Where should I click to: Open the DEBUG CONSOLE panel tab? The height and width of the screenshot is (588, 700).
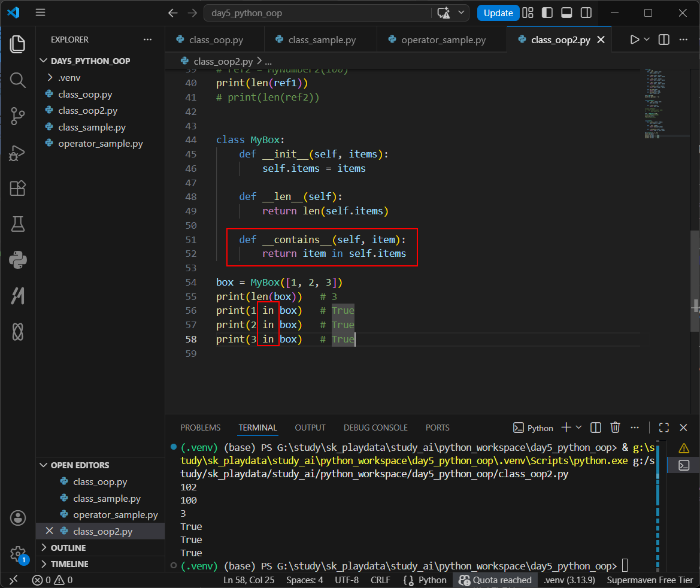(x=375, y=428)
